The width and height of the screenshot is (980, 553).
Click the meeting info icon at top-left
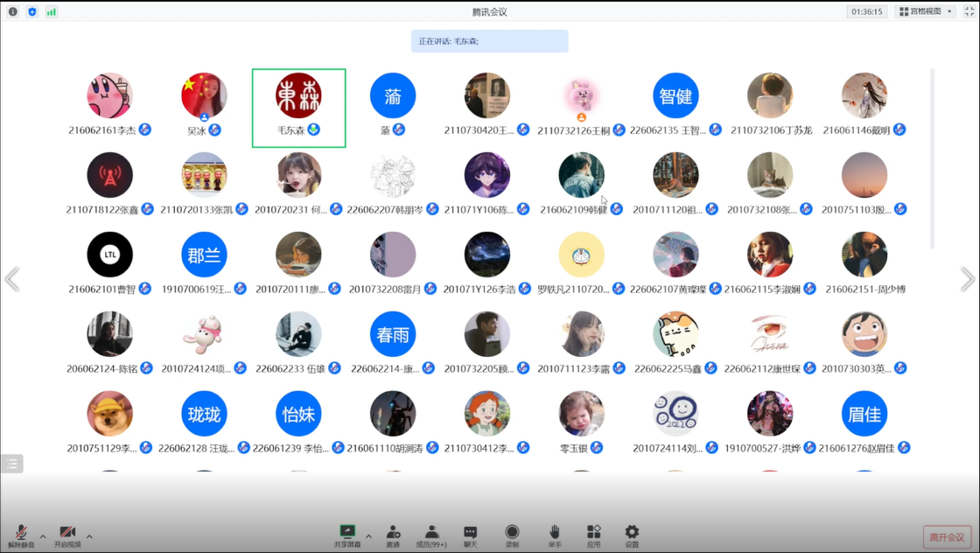(x=13, y=12)
